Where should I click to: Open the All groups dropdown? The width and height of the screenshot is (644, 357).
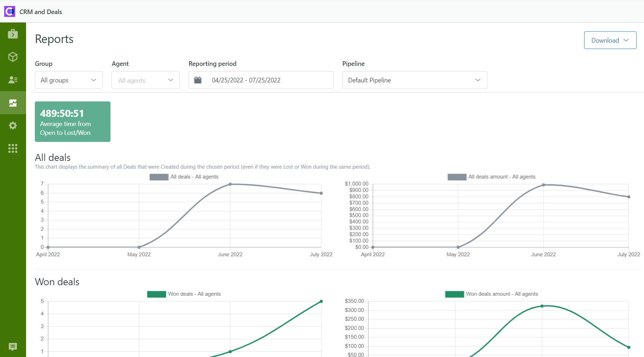tap(69, 80)
